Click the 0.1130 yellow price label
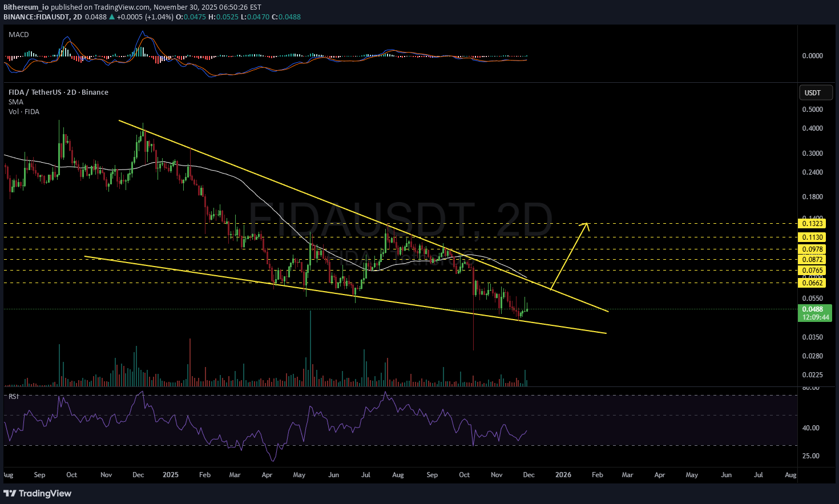This screenshot has height=504, width=839. pos(812,237)
